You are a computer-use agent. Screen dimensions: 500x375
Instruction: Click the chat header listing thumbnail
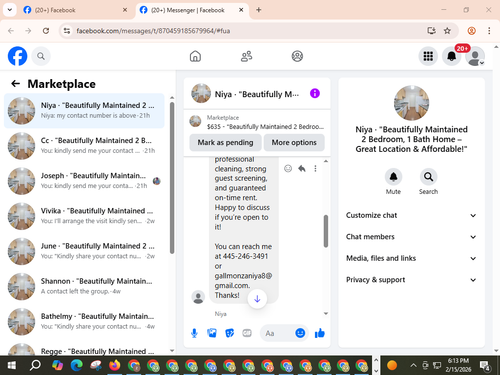pos(201,93)
